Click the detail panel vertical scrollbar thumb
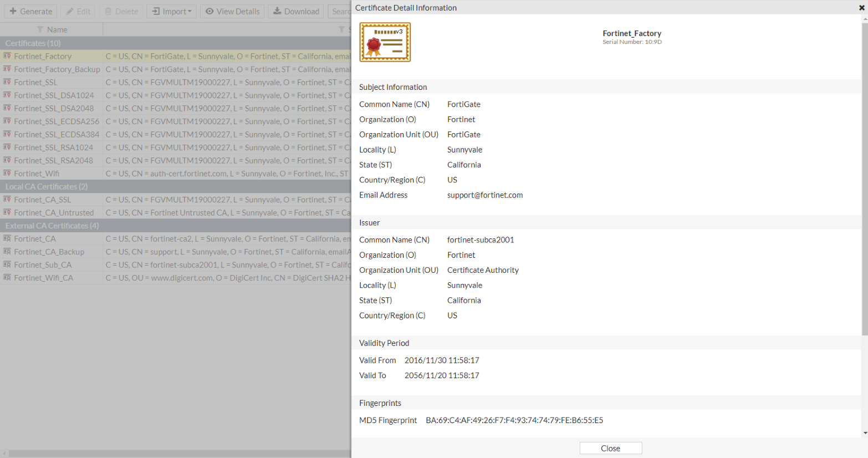868x458 pixels. coord(865,179)
